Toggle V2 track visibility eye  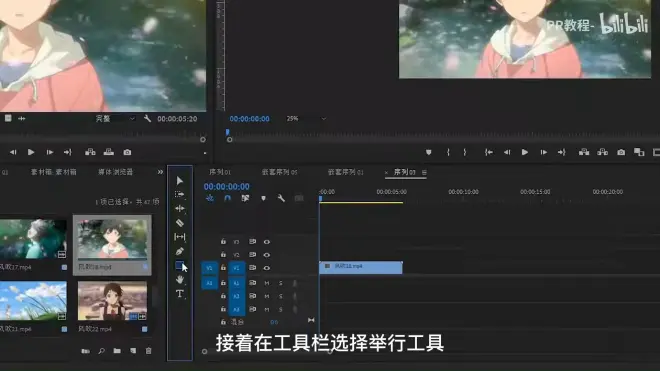click(266, 255)
